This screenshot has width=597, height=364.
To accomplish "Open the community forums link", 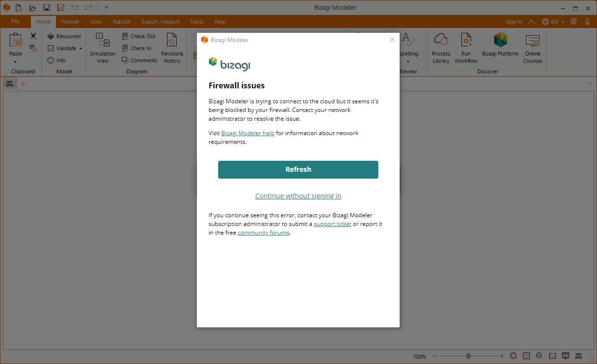I will (264, 233).
